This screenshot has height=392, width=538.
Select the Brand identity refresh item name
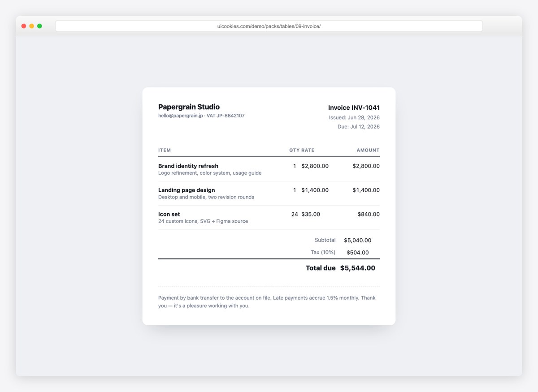(188, 166)
